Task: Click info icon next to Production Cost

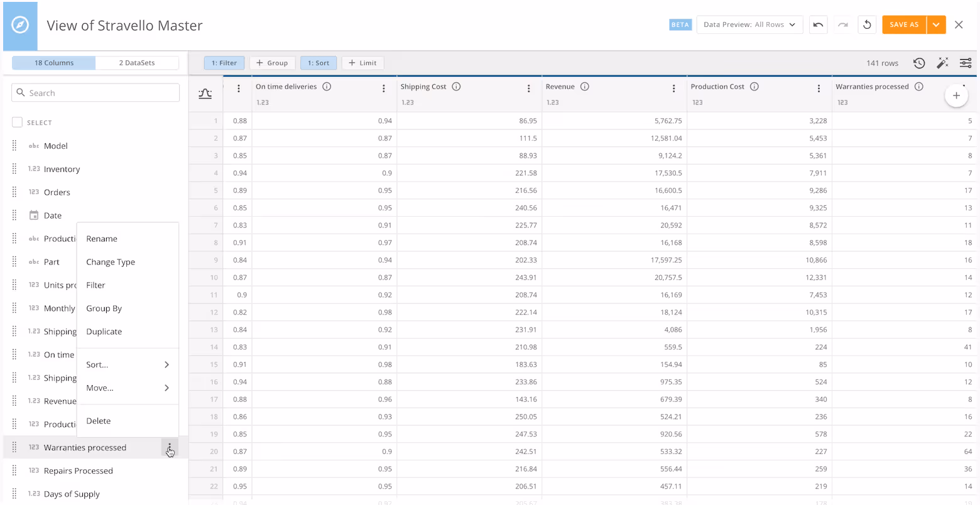Action: tap(754, 87)
